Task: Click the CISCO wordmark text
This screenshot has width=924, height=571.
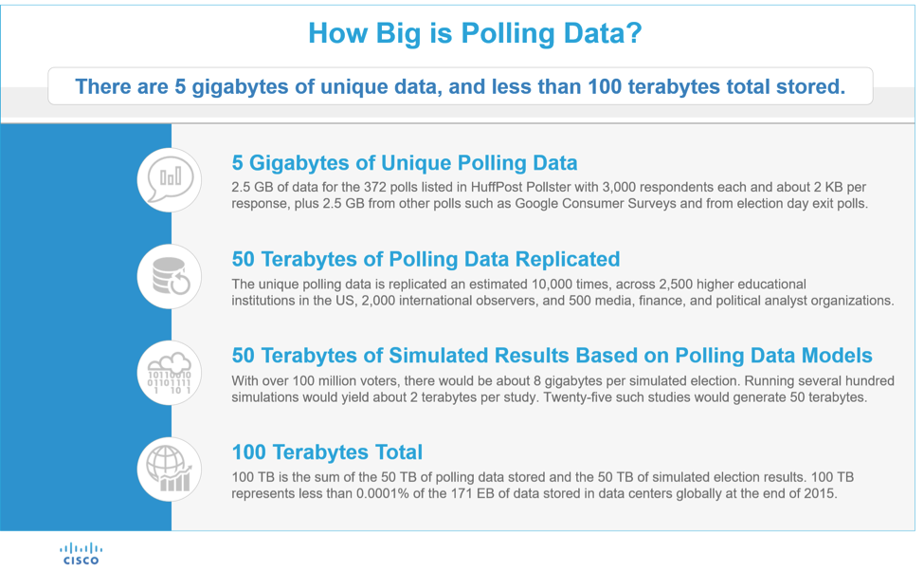Action: (81, 561)
